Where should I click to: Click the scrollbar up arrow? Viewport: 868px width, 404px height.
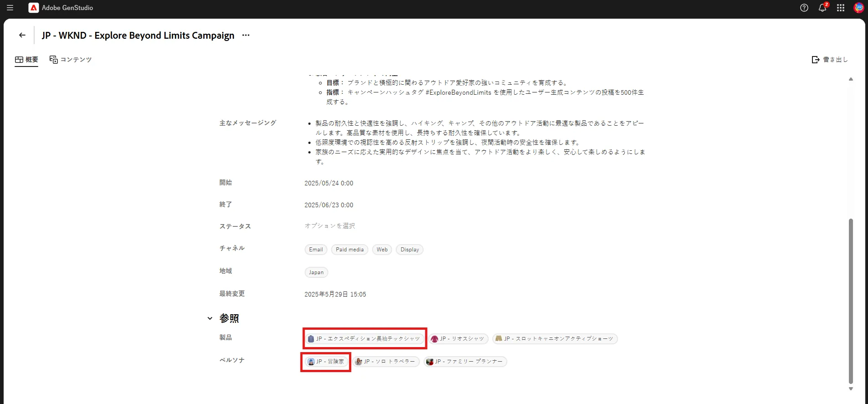[851, 79]
